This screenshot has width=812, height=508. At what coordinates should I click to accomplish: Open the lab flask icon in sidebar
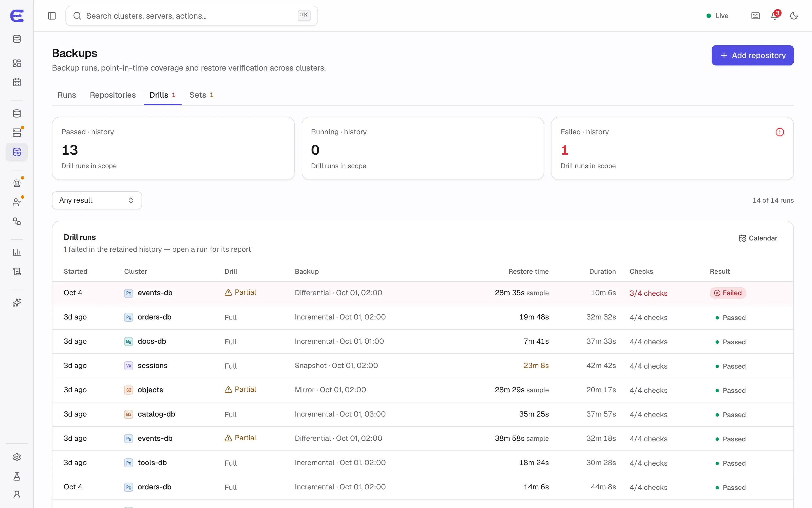point(17,476)
